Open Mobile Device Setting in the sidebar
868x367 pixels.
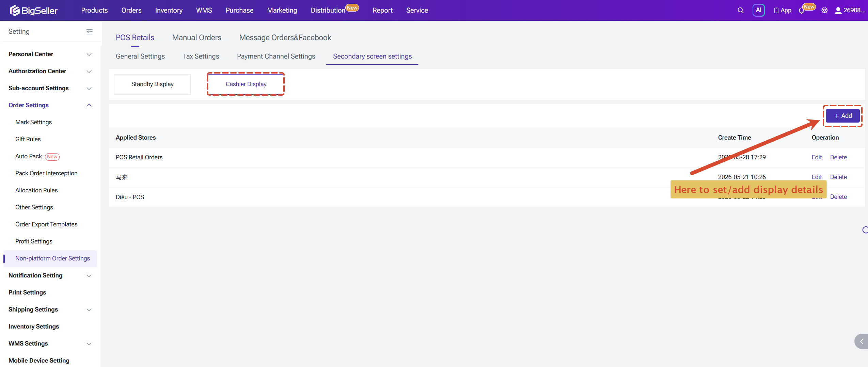pyautogui.click(x=39, y=361)
